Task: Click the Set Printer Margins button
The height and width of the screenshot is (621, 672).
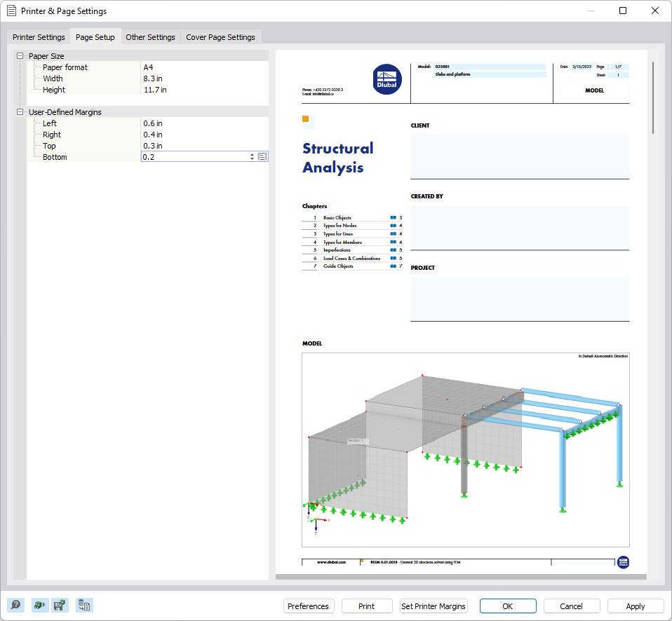Action: 434,606
